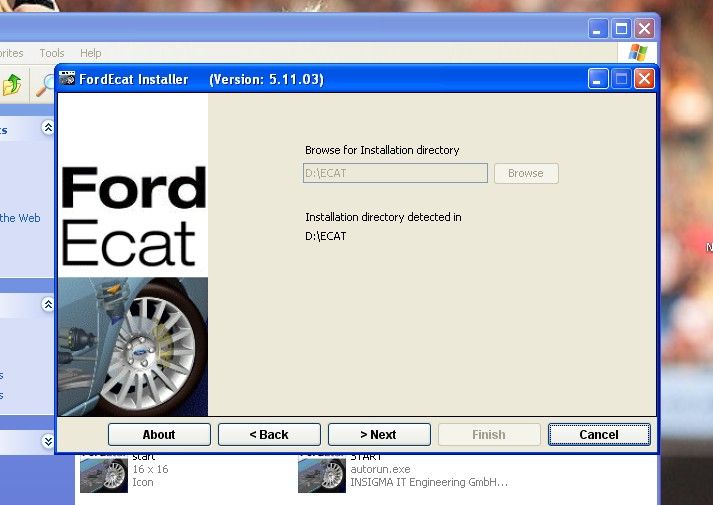Expand the bottom Explorer sidebar panel
Image resolution: width=713 pixels, height=505 pixels.
pyautogui.click(x=48, y=441)
